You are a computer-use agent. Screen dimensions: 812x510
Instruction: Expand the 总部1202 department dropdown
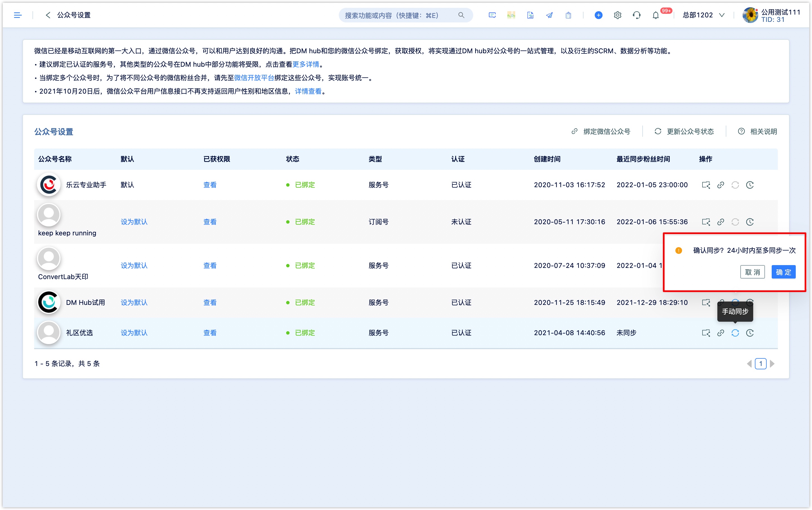coord(704,15)
